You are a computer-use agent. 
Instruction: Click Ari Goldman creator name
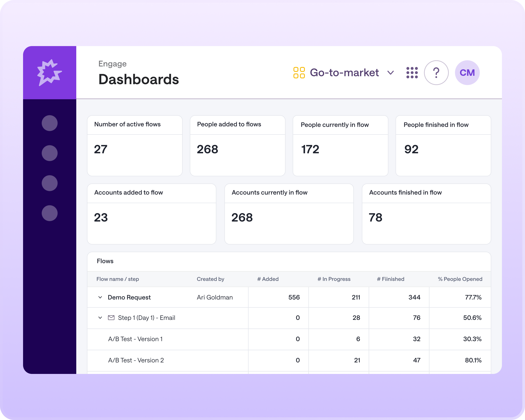(215, 297)
